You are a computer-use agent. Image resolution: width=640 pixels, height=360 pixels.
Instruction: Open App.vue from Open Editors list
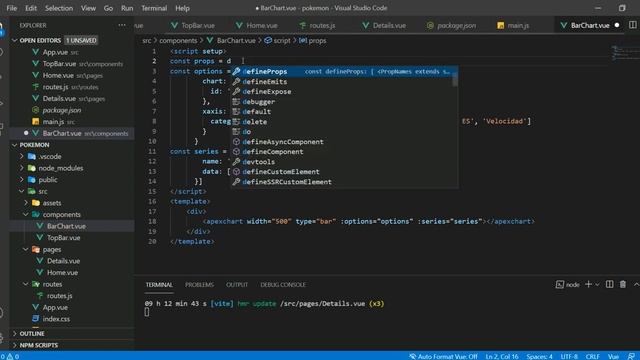pos(55,52)
